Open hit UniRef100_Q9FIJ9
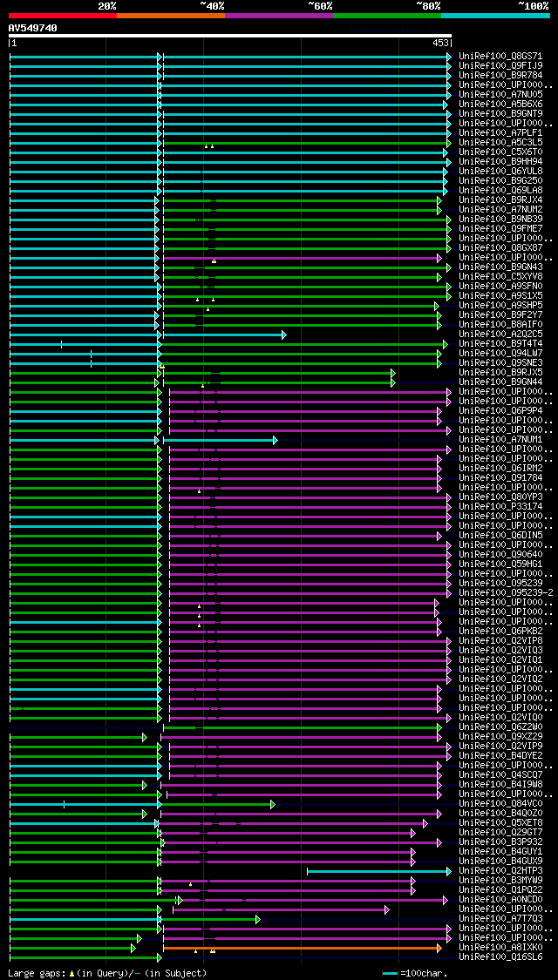 pos(500,65)
